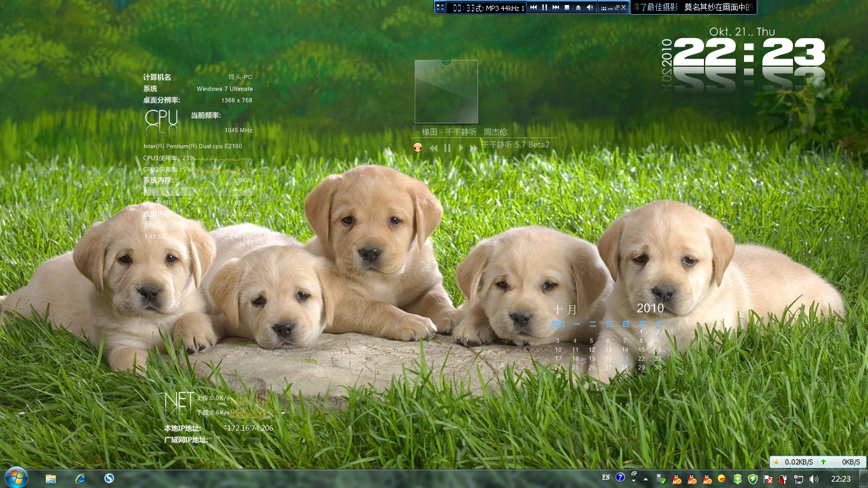
Task: Click the mini player time display 00:33
Action: (x=465, y=8)
